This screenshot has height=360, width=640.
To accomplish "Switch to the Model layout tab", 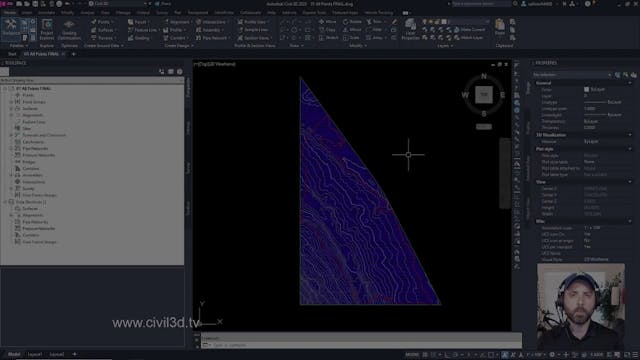I will tap(14, 354).
